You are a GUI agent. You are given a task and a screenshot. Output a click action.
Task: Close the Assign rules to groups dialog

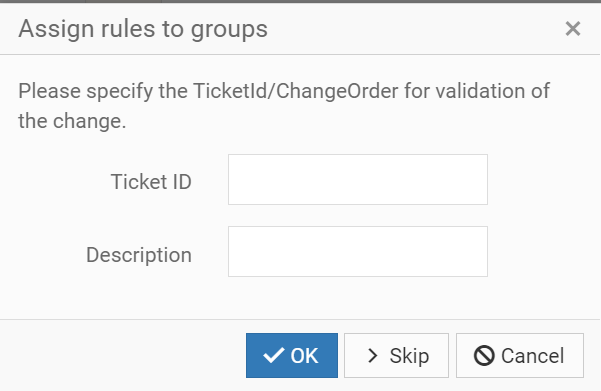[573, 29]
